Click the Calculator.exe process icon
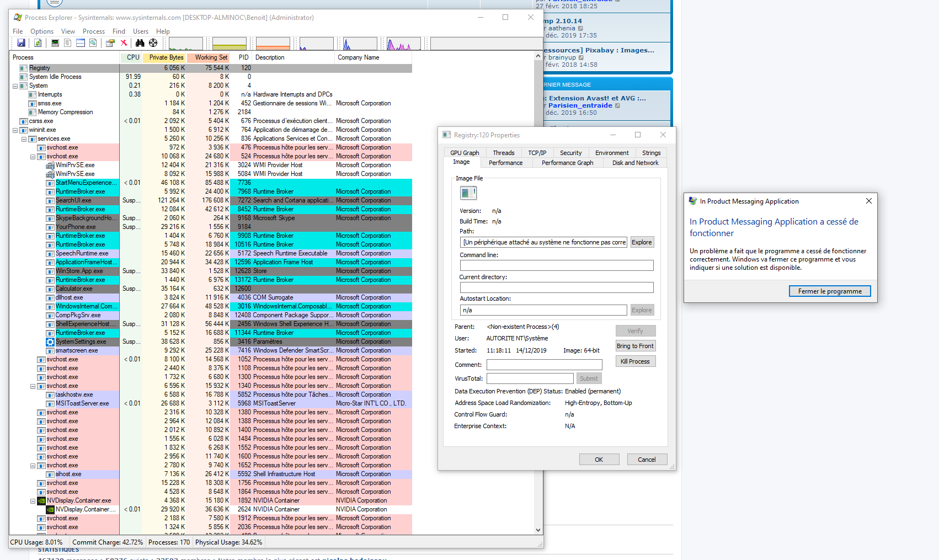Image resolution: width=939 pixels, height=560 pixels. pos(50,289)
